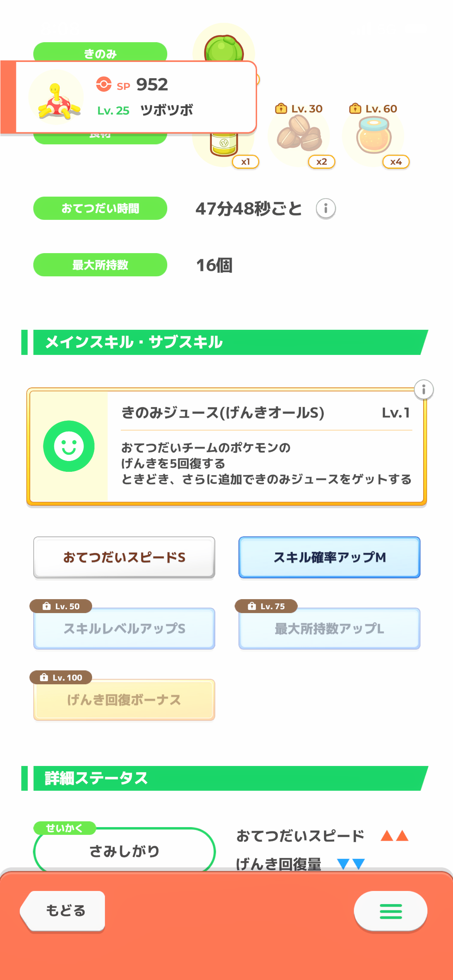The width and height of the screenshot is (453, 980).
Task: Tap locked げんき回復ボーナス sub skill
Action: 124,700
